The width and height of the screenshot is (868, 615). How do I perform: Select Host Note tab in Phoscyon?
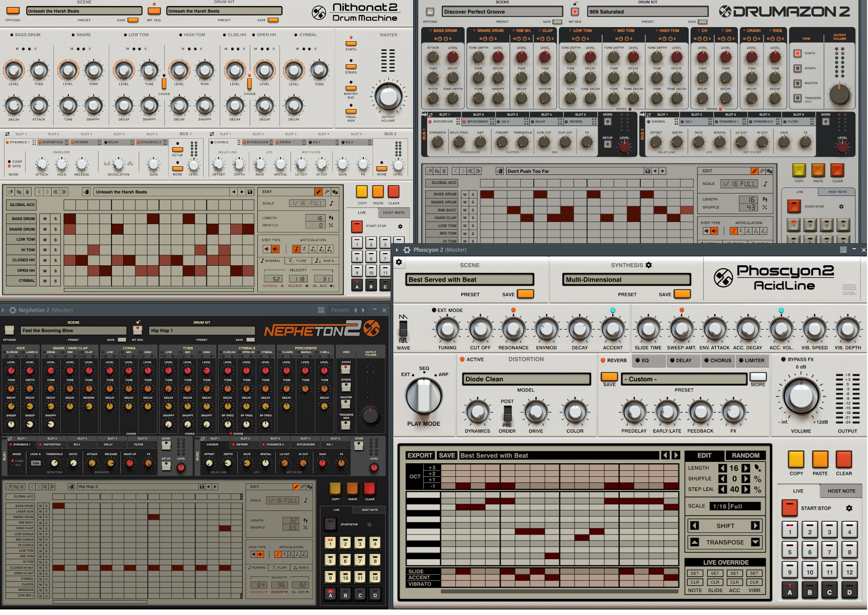(841, 491)
